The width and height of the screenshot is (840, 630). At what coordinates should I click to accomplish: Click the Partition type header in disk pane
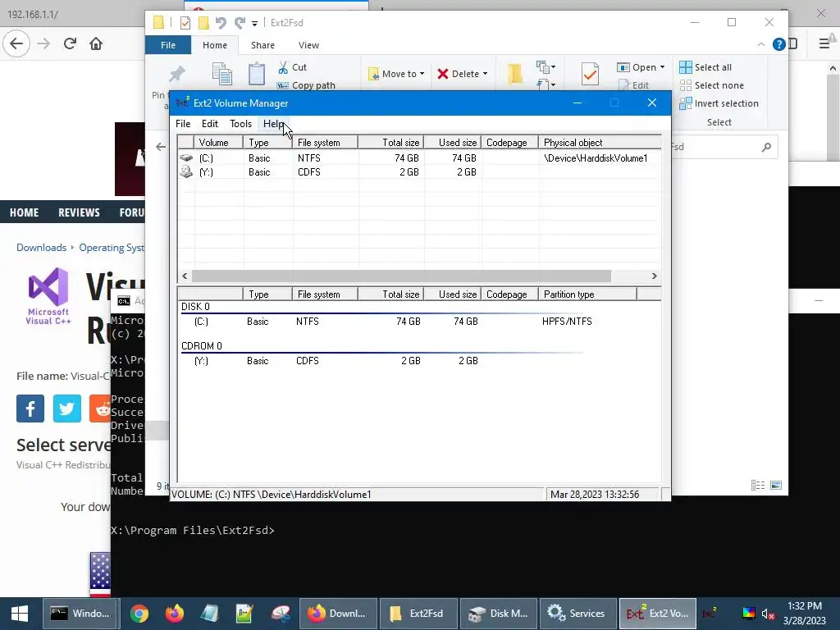[587, 294]
